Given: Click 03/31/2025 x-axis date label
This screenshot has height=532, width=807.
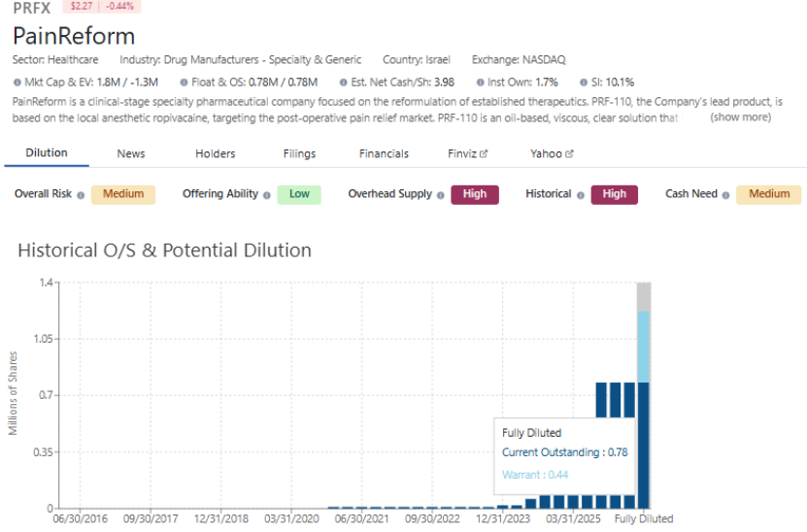Looking at the screenshot, I should click(573, 518).
